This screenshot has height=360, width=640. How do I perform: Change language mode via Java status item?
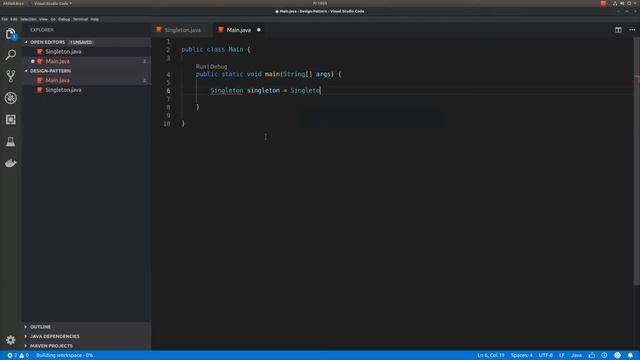pyautogui.click(x=576, y=356)
